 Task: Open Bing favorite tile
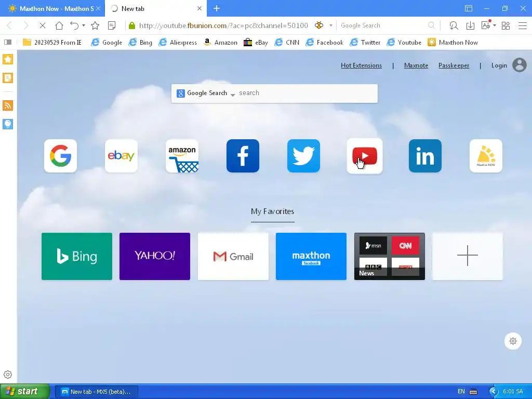[x=77, y=256]
